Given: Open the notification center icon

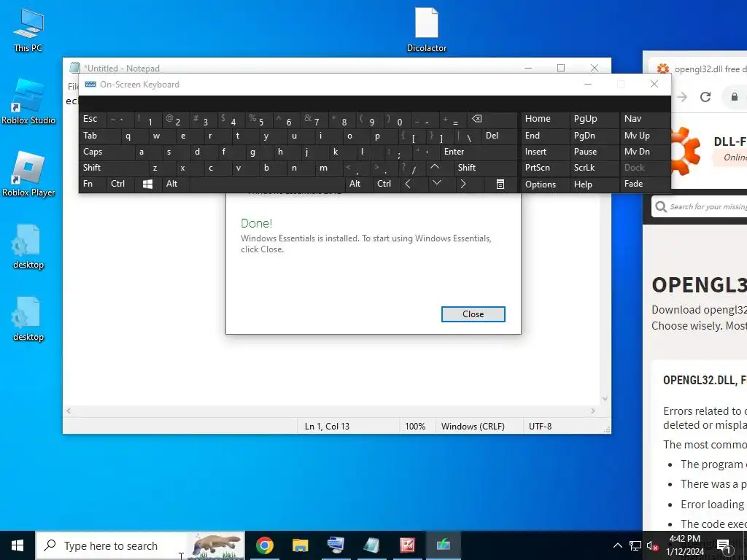Looking at the screenshot, I should 724,545.
